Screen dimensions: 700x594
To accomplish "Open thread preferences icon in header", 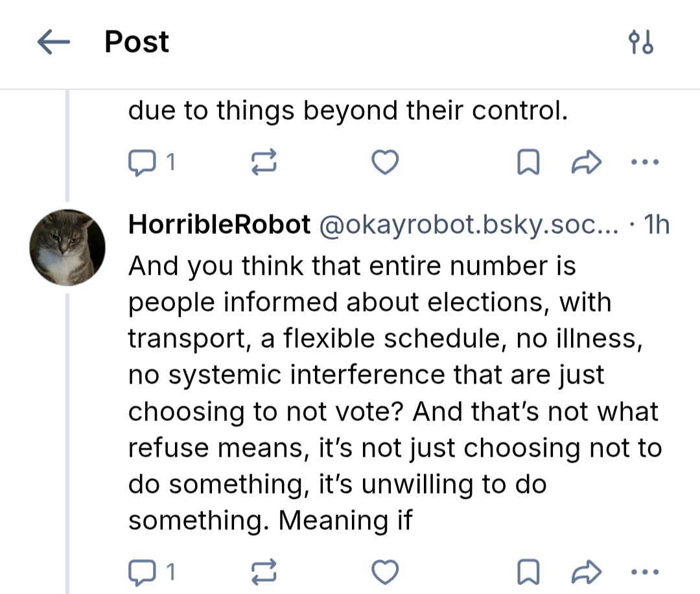I will coord(641,43).
